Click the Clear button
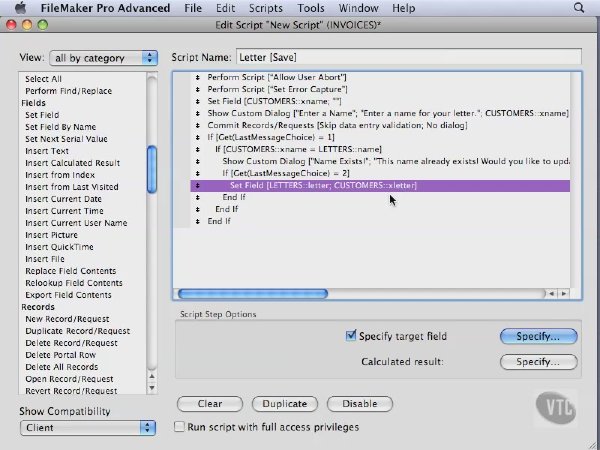The width and height of the screenshot is (600, 450). [210, 404]
